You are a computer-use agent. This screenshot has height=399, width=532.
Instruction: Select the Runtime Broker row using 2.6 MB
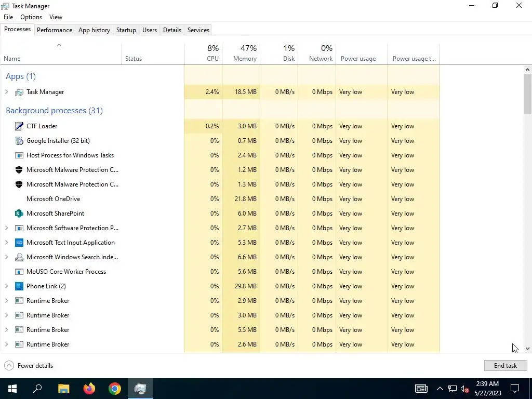click(x=220, y=344)
